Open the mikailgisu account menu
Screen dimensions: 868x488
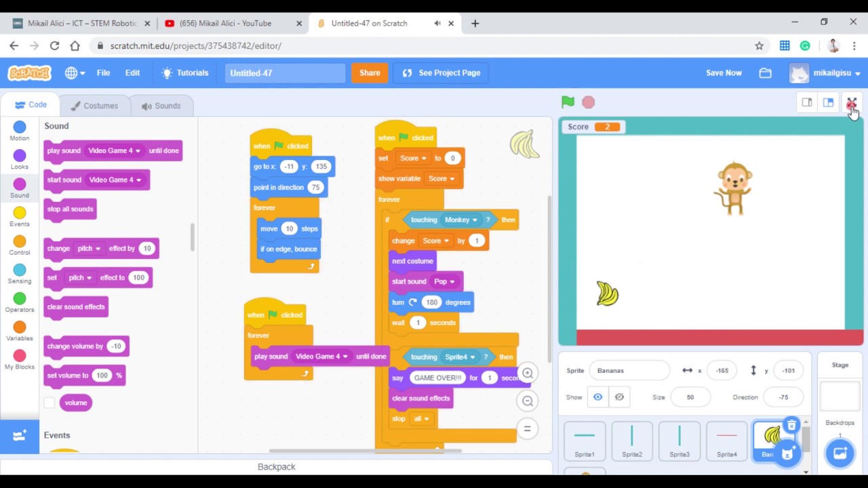pyautogui.click(x=825, y=73)
